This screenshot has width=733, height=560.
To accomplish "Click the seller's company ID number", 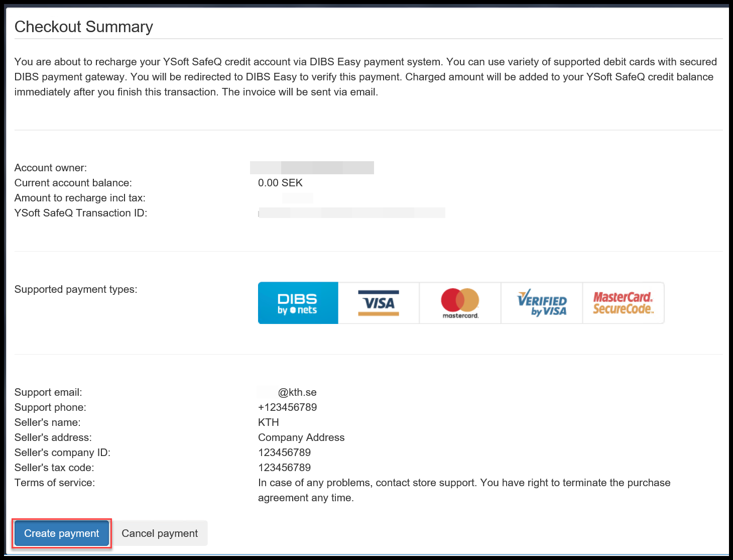I will (284, 453).
